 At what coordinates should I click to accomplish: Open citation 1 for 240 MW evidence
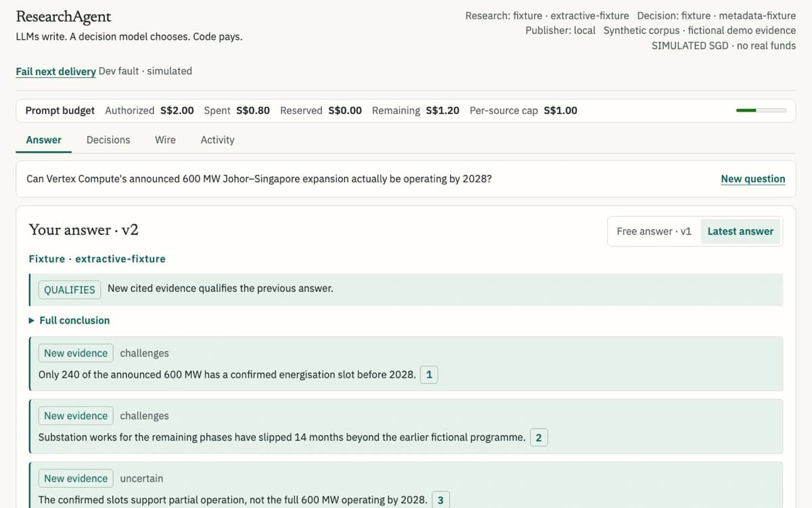(429, 375)
